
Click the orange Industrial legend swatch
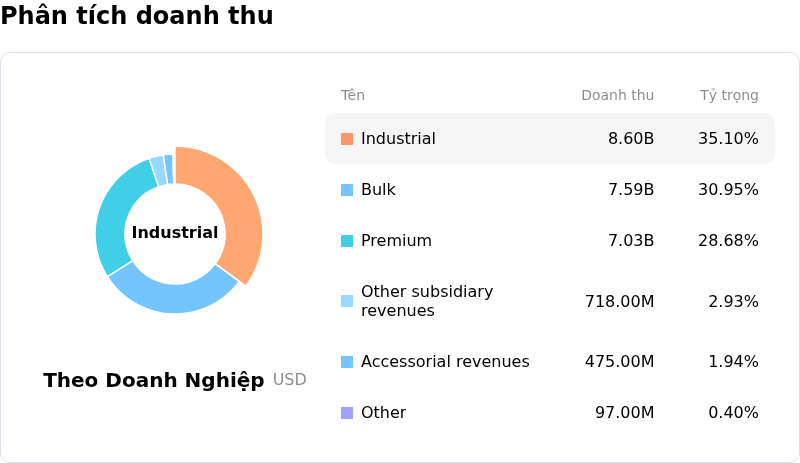point(347,139)
